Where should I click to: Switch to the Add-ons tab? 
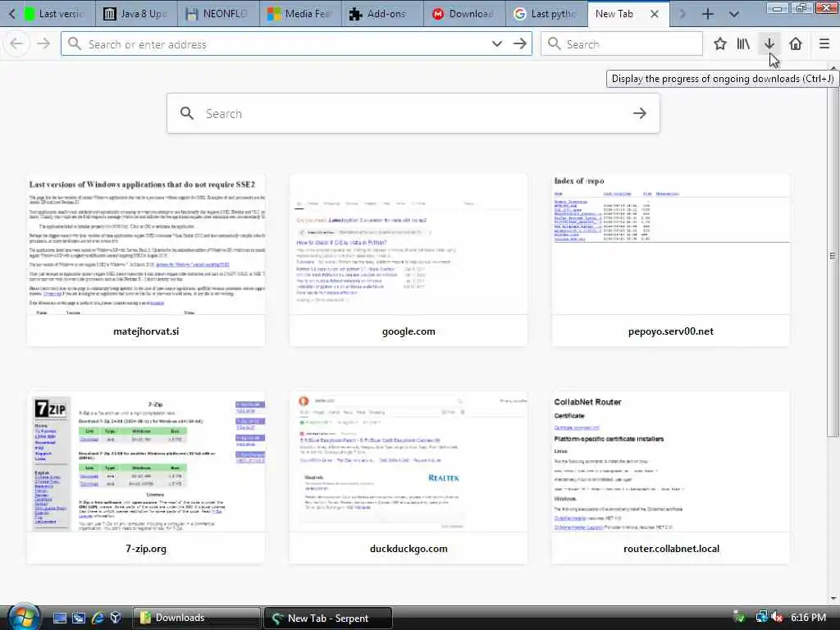click(382, 14)
